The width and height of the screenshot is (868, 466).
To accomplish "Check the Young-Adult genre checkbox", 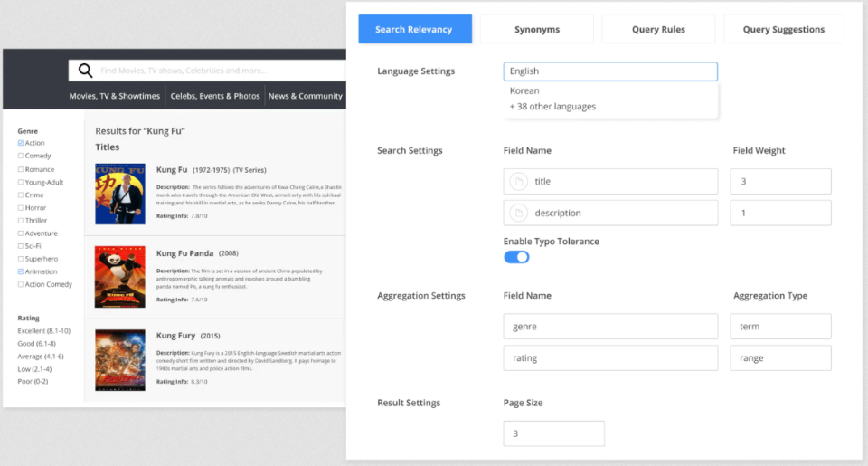I will pyautogui.click(x=21, y=182).
